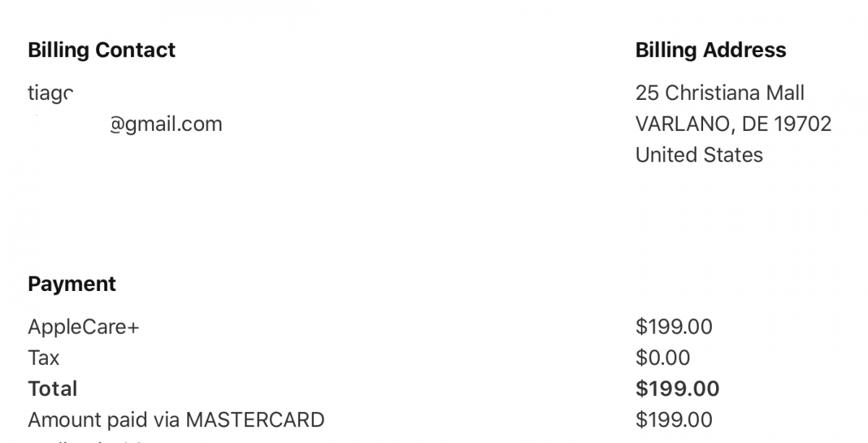Viewport: 868px width, 443px height.
Task: Click the $0.00 tax amount
Action: (x=663, y=358)
